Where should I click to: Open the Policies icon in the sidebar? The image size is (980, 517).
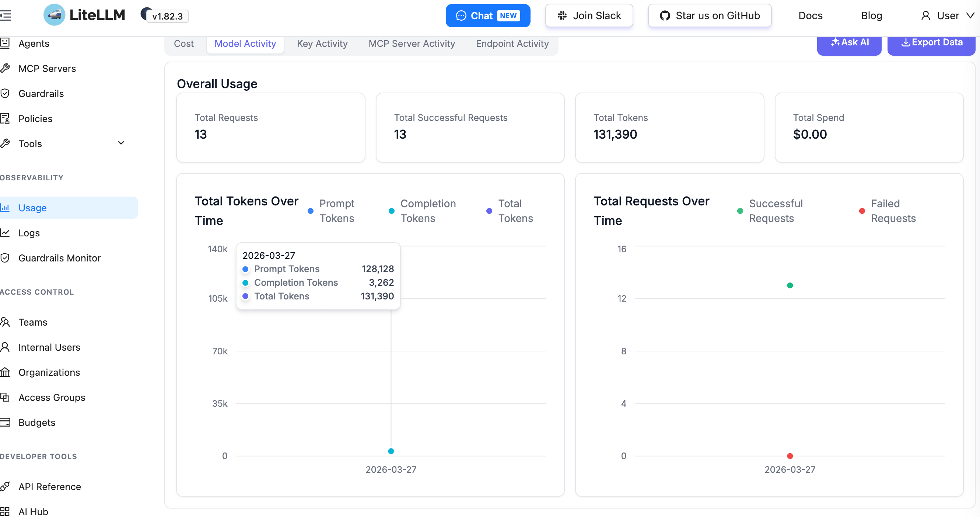5,119
